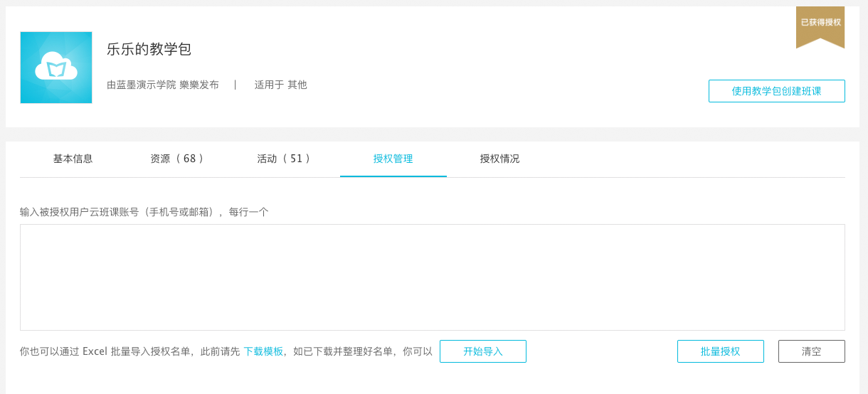868x394 pixels.
Task: Click the 乐乐的教学包 title
Action: tap(149, 49)
